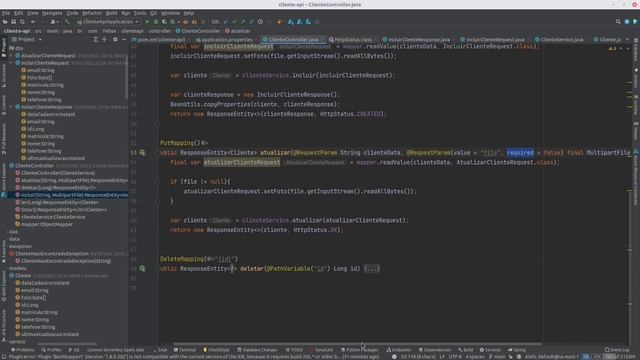Click the gutter icon beside deletar method
640x360 pixels.
[x=142, y=269]
